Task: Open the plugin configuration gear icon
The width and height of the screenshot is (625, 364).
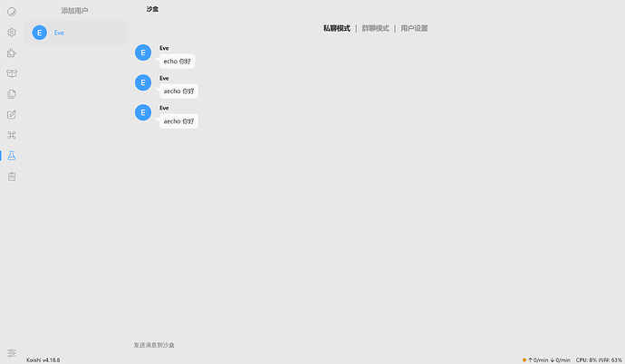Action: [x=12, y=33]
